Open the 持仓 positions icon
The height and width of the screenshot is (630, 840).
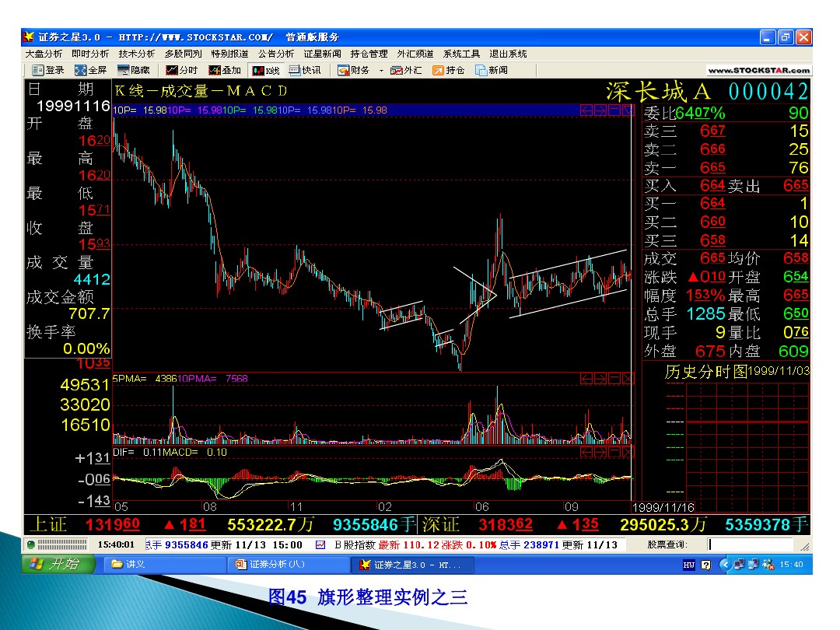click(x=449, y=70)
